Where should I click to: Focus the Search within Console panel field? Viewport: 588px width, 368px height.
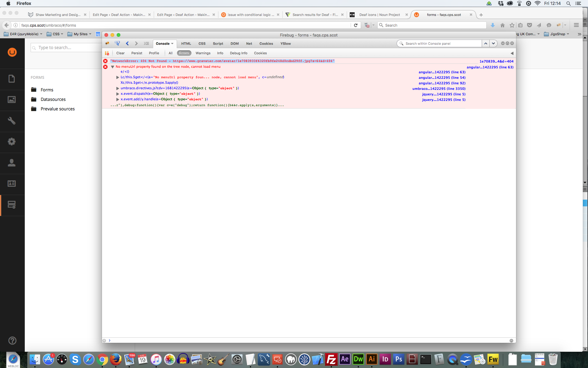439,44
